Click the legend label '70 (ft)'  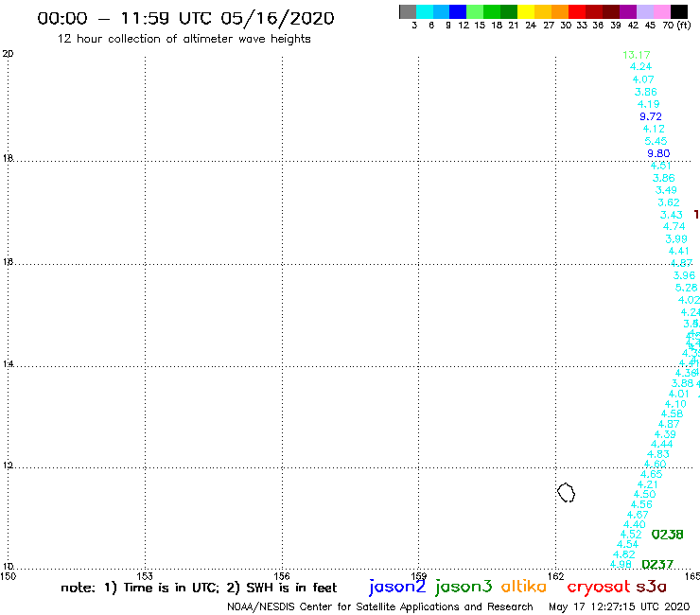tap(676, 26)
